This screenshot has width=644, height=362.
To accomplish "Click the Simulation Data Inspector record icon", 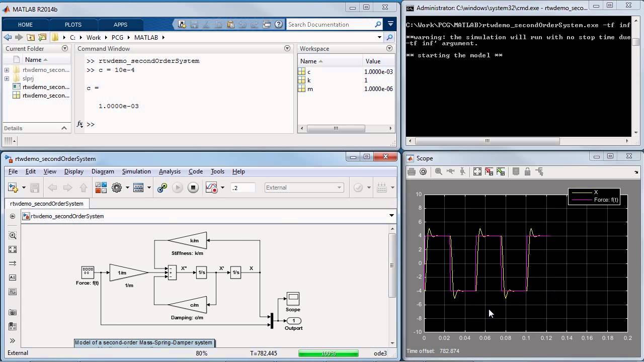I will pos(212,188).
